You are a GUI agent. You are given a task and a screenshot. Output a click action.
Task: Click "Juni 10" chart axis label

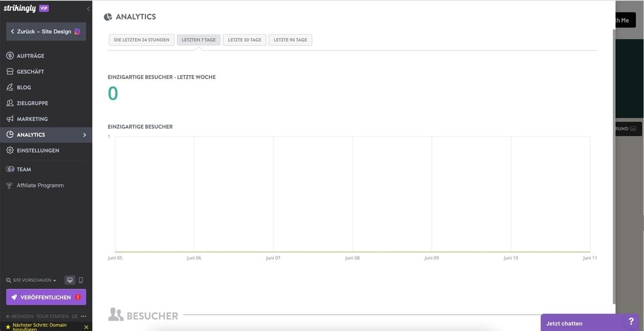pos(511,258)
